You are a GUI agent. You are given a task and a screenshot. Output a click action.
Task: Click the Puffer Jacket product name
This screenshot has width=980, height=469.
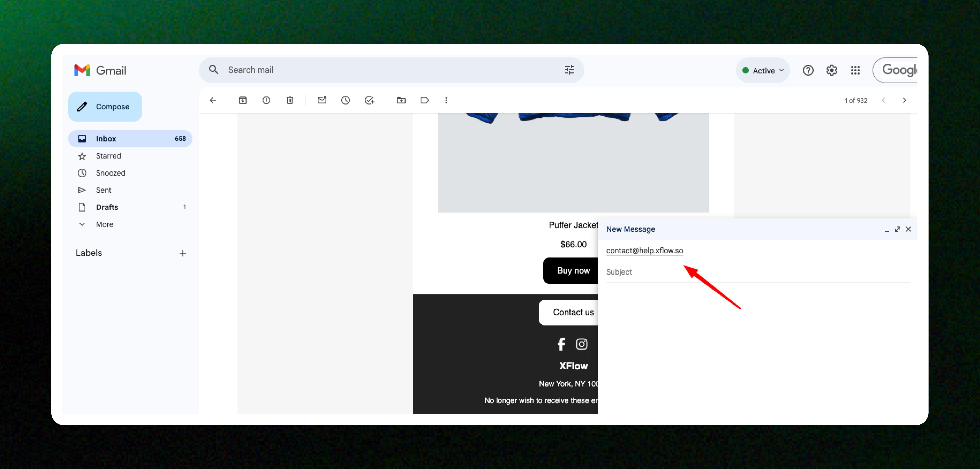[x=573, y=225]
